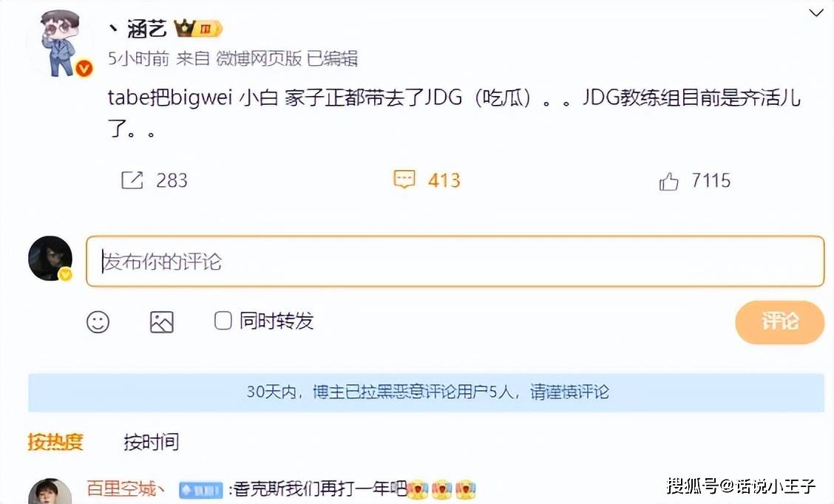Click the orange 评论 submit button
This screenshot has width=834, height=504.
click(780, 321)
